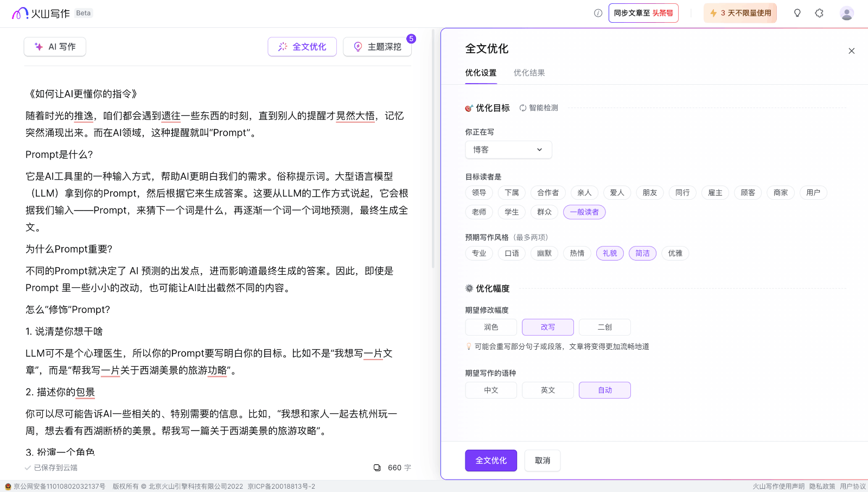This screenshot has height=492, width=868.
Task: Click the purple 全文优化 submit button
Action: tap(491, 461)
